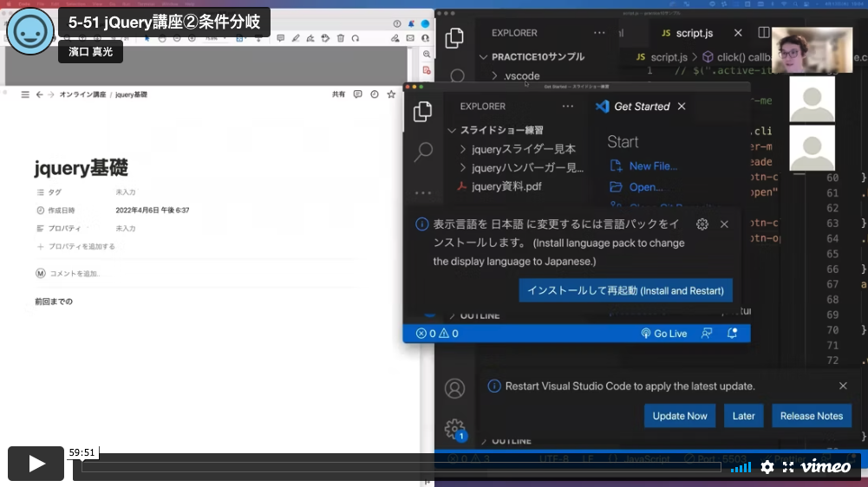Click インストールして再起動 (Install and Restart)
Screen dimensions: 868x487
click(x=625, y=290)
